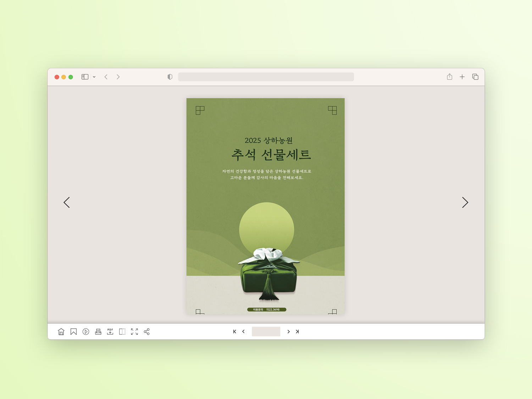Flip to previous page with large left arrow
532x399 pixels.
pyautogui.click(x=67, y=203)
